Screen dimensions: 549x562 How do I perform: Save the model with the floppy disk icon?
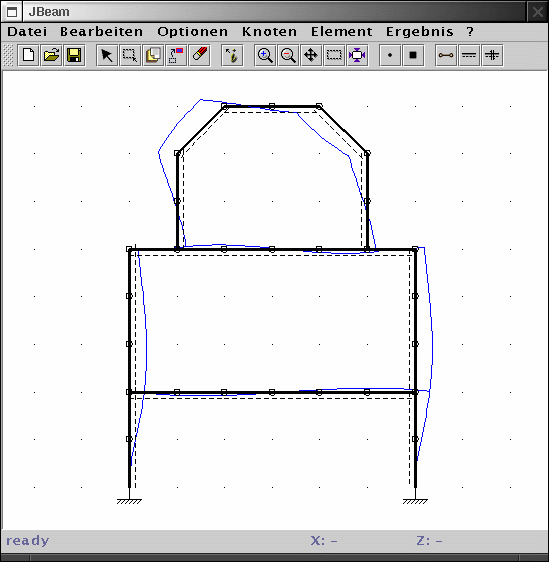pyautogui.click(x=74, y=56)
